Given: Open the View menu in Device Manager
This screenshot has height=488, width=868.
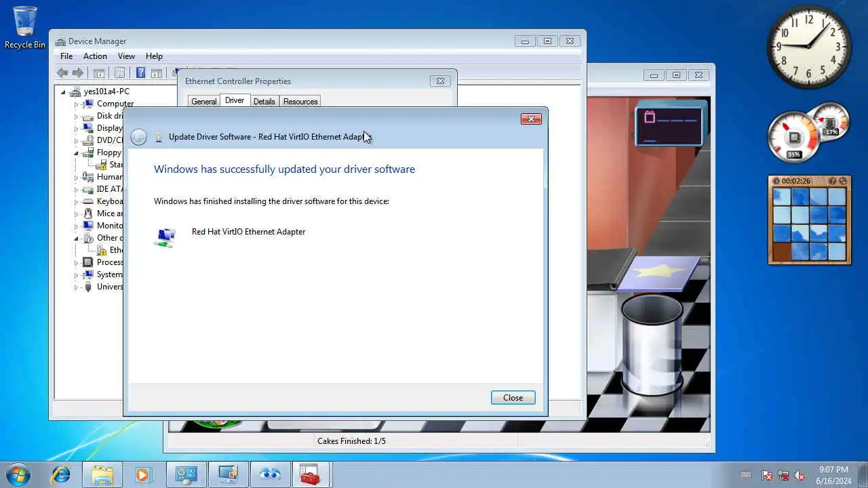Looking at the screenshot, I should click(126, 56).
